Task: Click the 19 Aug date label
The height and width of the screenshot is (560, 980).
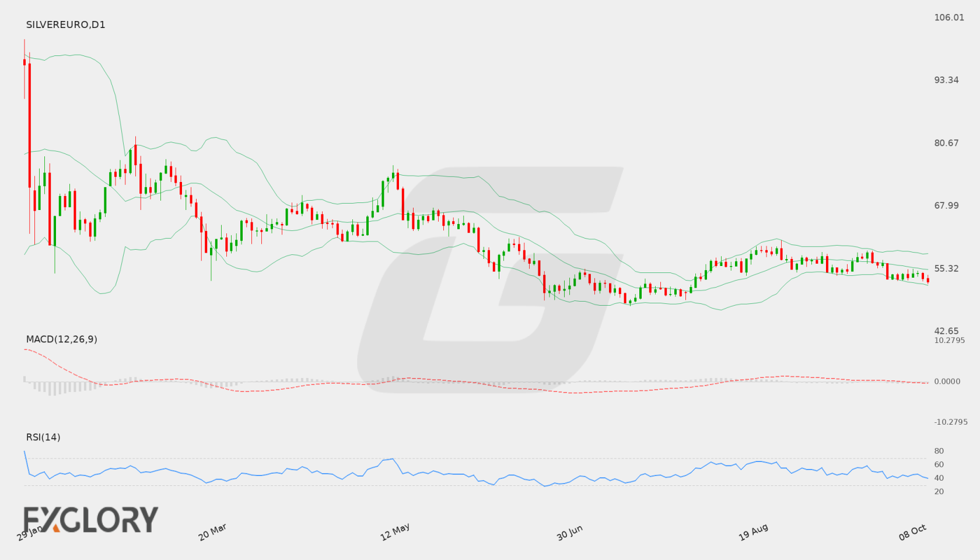Action: pos(753,532)
